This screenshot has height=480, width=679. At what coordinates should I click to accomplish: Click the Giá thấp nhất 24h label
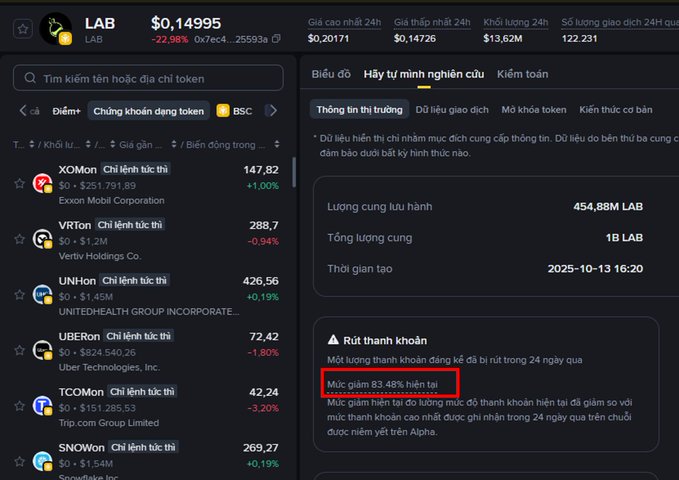pos(432,22)
